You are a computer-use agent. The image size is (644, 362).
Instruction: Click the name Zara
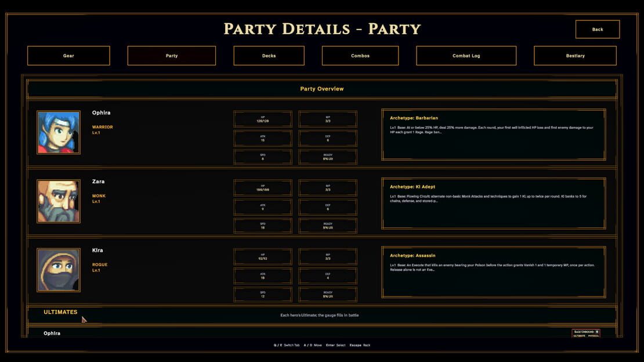98,181
